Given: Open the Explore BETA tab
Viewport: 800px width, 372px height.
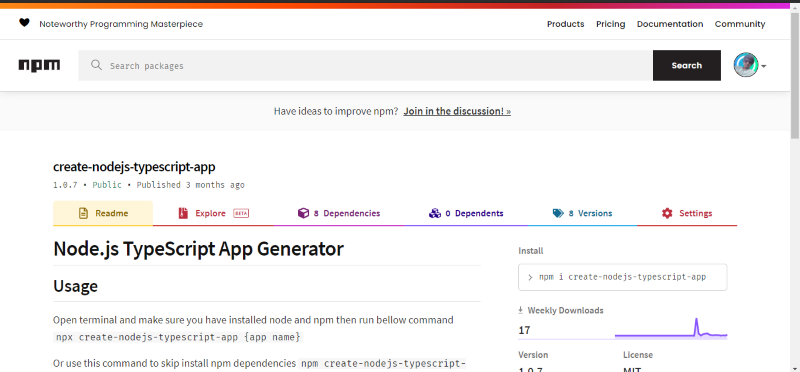Looking at the screenshot, I should click(x=213, y=213).
